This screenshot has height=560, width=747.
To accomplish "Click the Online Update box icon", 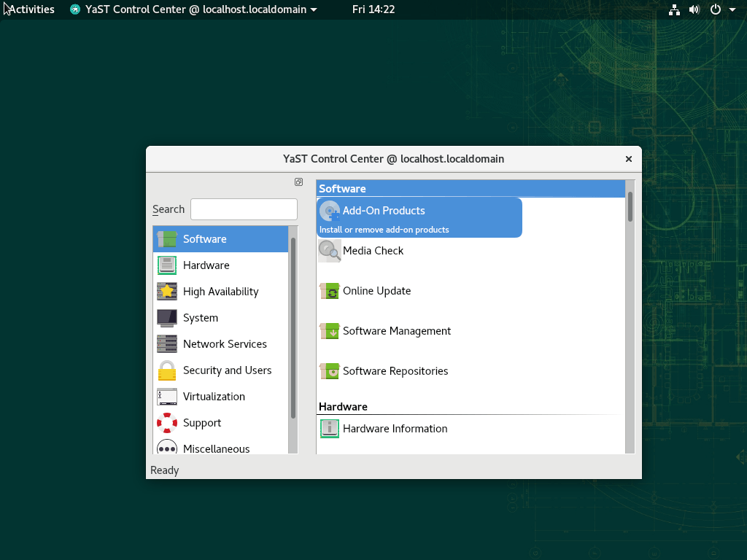I will click(x=330, y=291).
